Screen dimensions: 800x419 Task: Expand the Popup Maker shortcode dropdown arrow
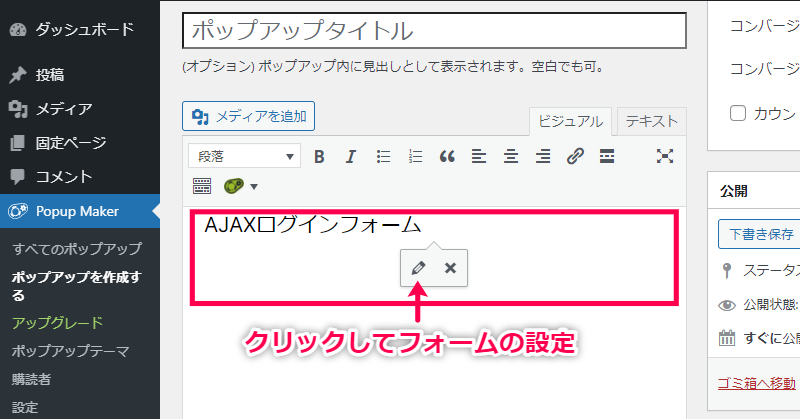[254, 186]
